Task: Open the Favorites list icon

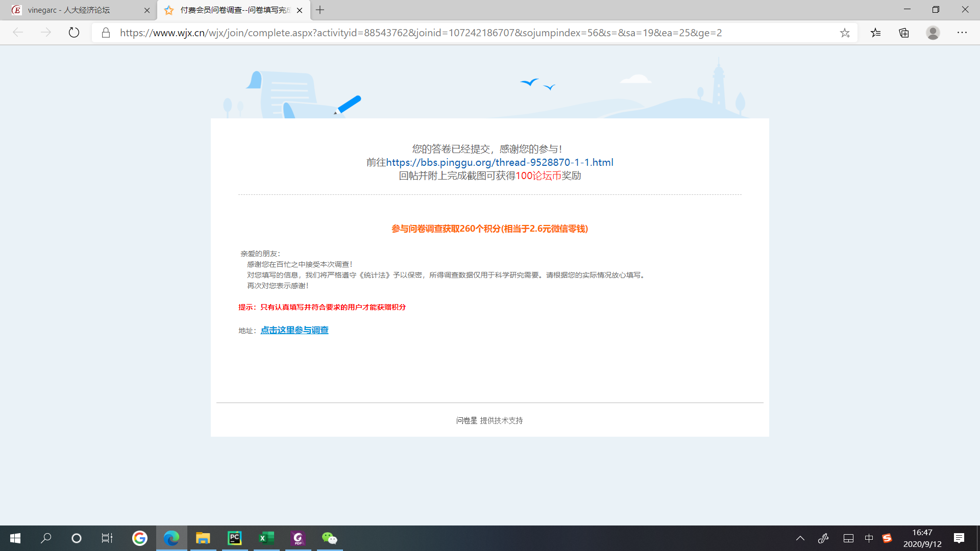Action: pyautogui.click(x=876, y=33)
